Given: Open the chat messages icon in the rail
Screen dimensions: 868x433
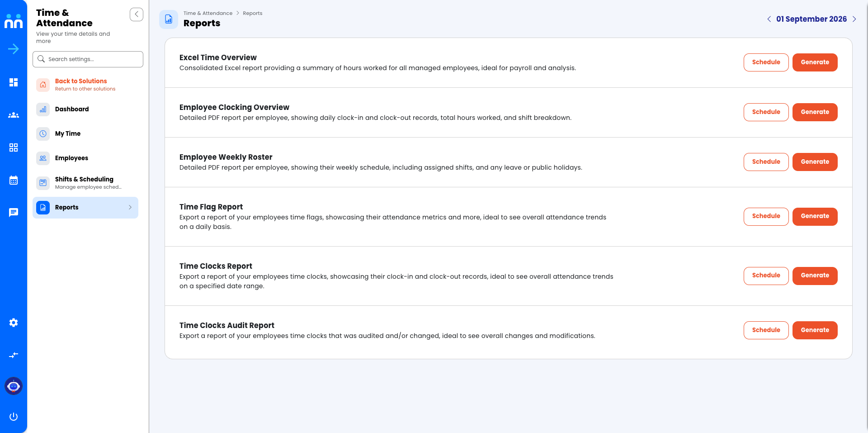Looking at the screenshot, I should (x=14, y=213).
